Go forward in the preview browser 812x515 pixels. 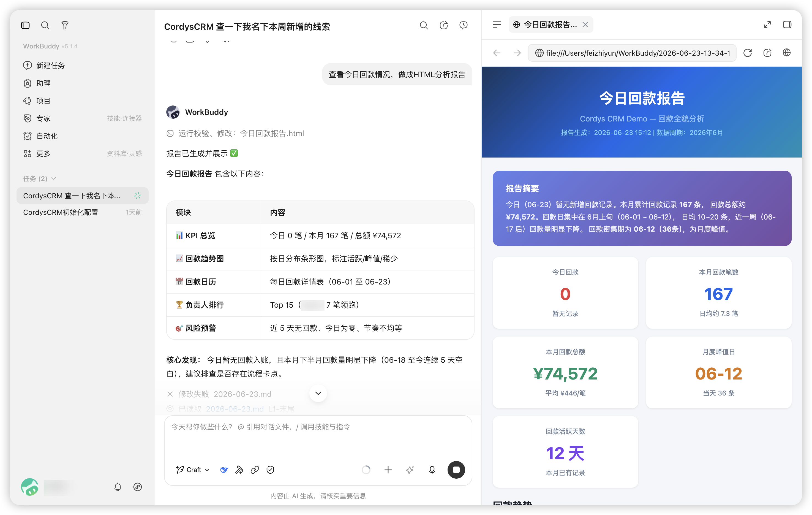(517, 53)
